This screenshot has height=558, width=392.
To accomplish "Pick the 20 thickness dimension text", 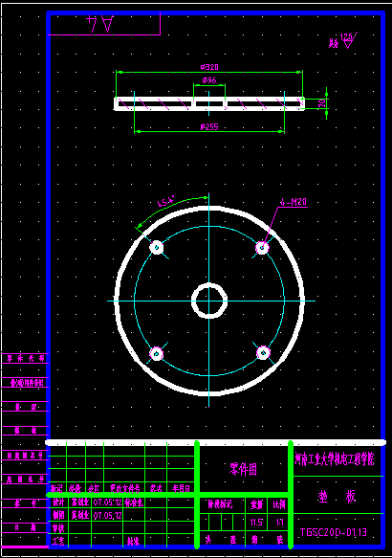I will (x=321, y=103).
